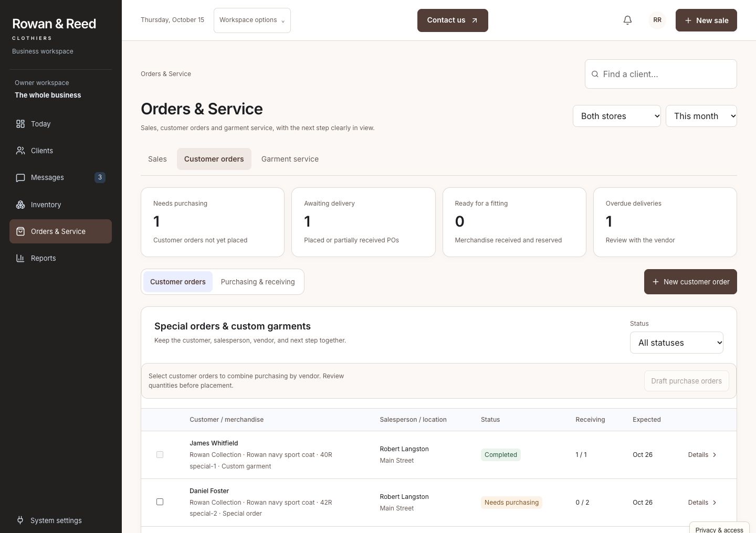
Task: Select the Customer orders segmented sub-tab
Action: tap(178, 282)
